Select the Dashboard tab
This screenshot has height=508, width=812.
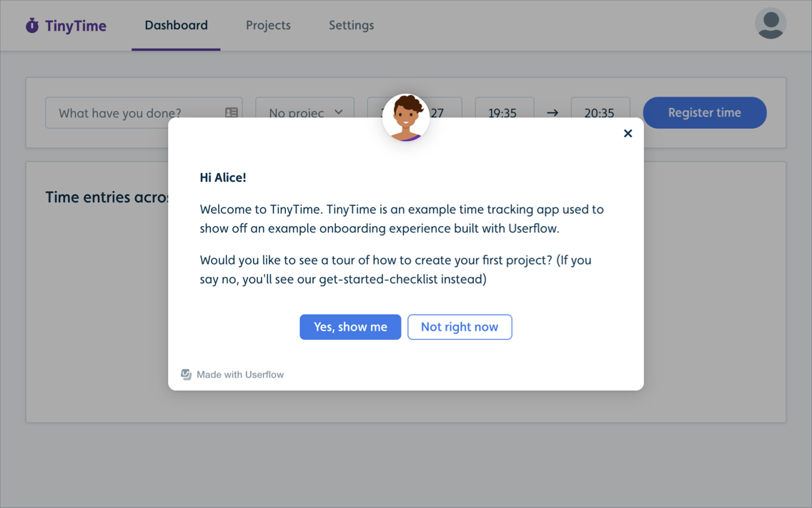176,25
